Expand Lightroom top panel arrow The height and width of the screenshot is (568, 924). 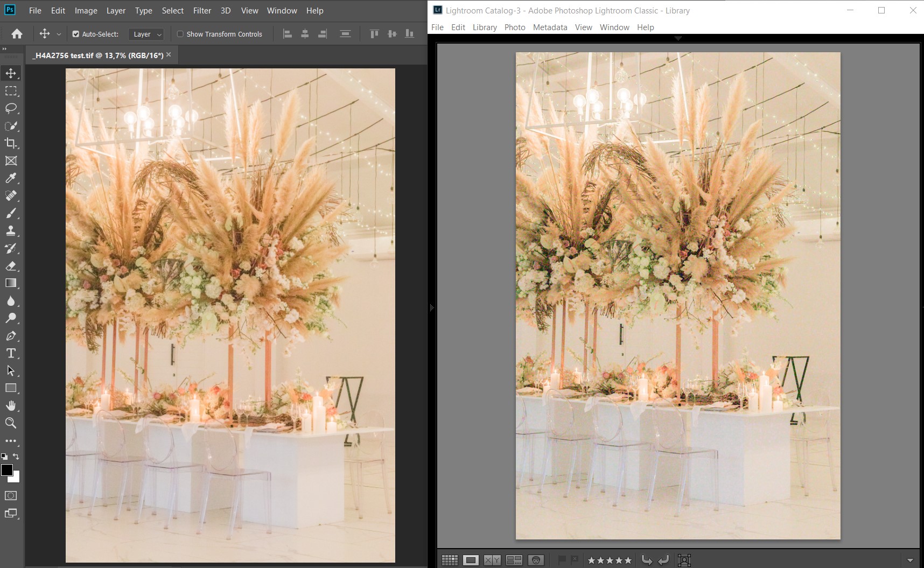pyautogui.click(x=678, y=38)
